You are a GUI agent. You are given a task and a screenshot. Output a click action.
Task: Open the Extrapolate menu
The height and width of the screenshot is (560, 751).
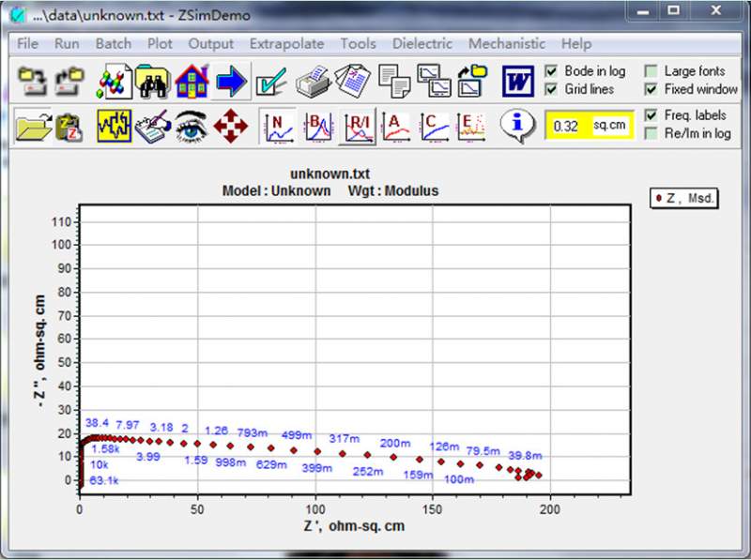tap(286, 43)
